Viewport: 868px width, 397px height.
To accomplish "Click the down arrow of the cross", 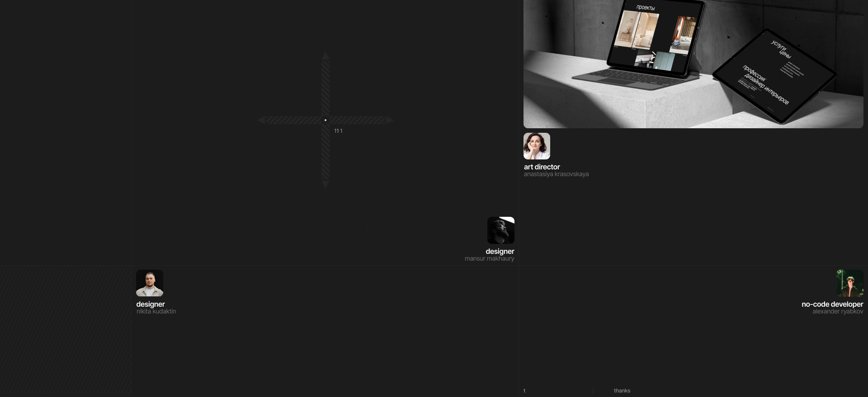I will click(x=325, y=184).
